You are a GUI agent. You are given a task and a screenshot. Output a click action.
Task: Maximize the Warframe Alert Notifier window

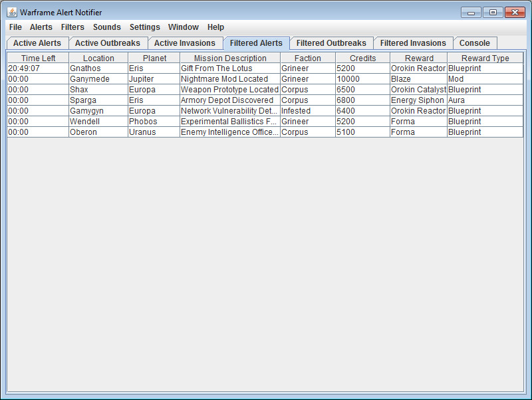(493, 12)
